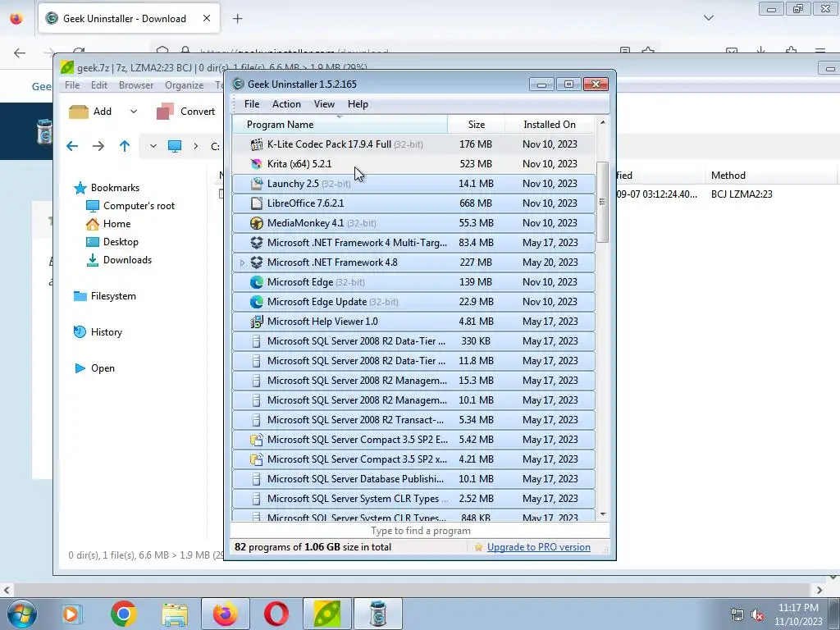Sort by Size column header
This screenshot has width=840, height=630.
pyautogui.click(x=477, y=125)
